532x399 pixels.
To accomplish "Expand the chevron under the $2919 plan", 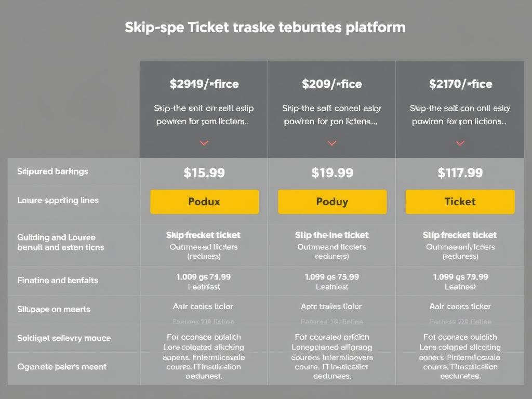I will click(204, 143).
